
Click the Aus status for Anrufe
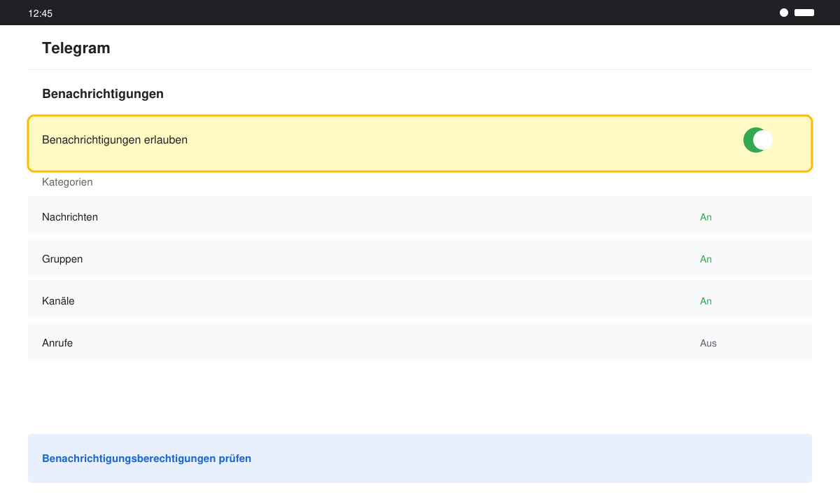[x=708, y=343]
